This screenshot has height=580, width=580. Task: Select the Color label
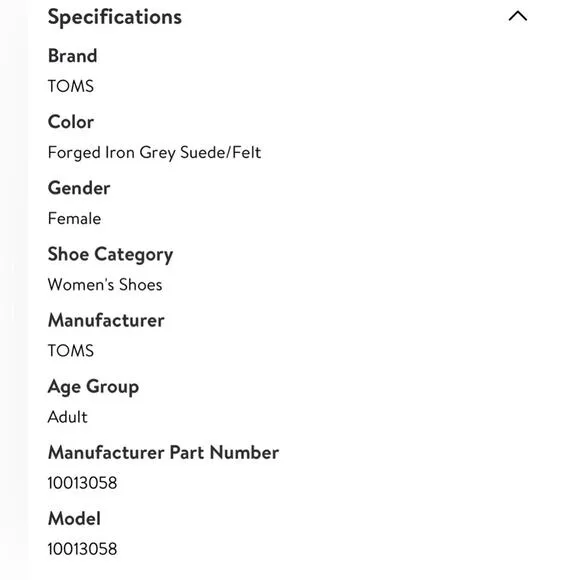pyautogui.click(x=71, y=122)
